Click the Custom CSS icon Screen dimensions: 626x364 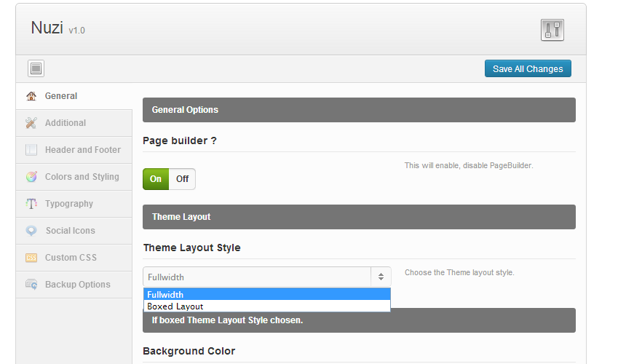(x=31, y=258)
